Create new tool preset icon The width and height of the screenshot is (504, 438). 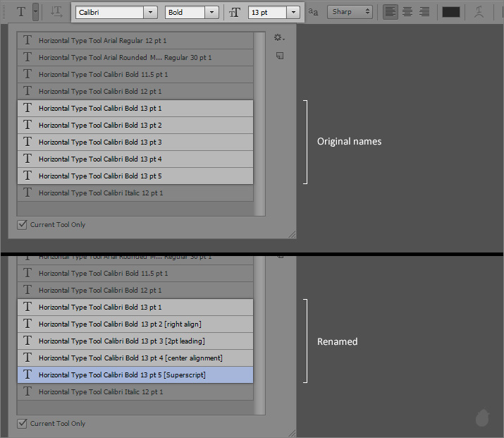(279, 55)
